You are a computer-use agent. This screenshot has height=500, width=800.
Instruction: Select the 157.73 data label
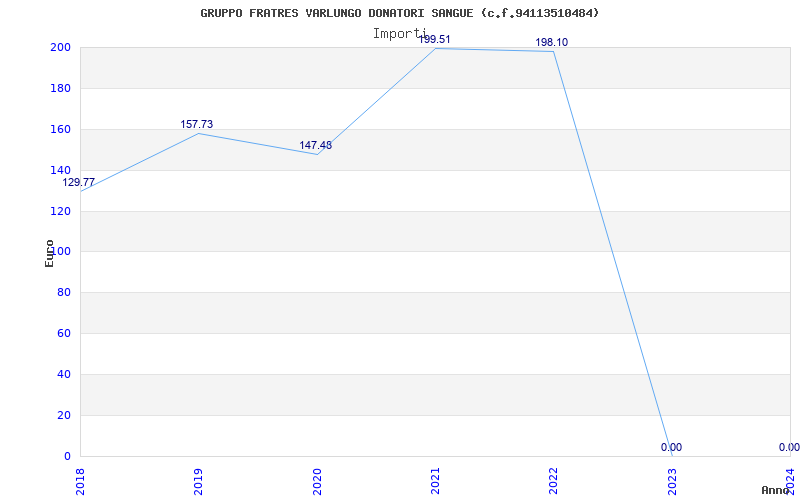196,124
